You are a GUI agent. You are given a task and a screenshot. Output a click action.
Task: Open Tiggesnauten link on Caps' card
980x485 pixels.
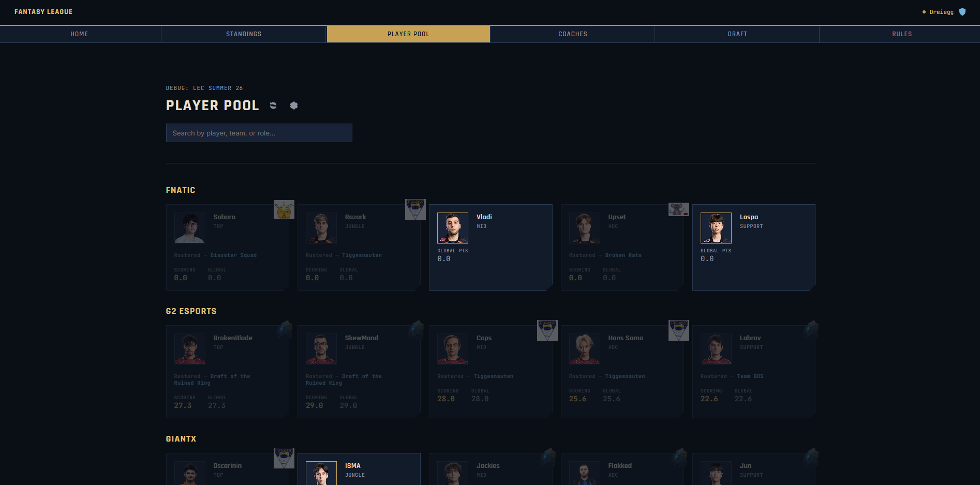point(494,376)
